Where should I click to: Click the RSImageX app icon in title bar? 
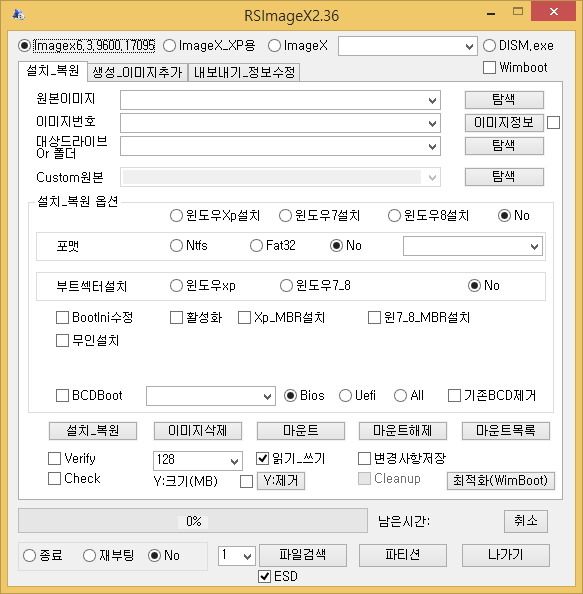point(18,15)
